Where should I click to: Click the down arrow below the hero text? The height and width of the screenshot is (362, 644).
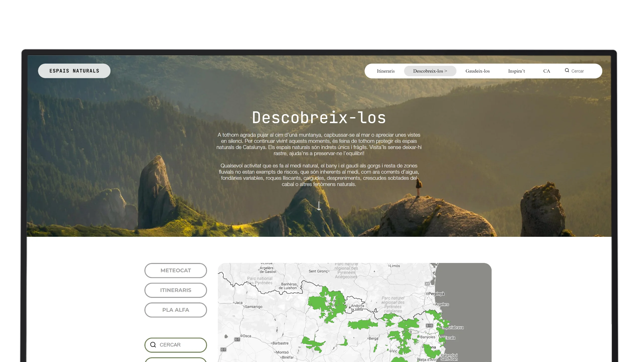pyautogui.click(x=319, y=206)
